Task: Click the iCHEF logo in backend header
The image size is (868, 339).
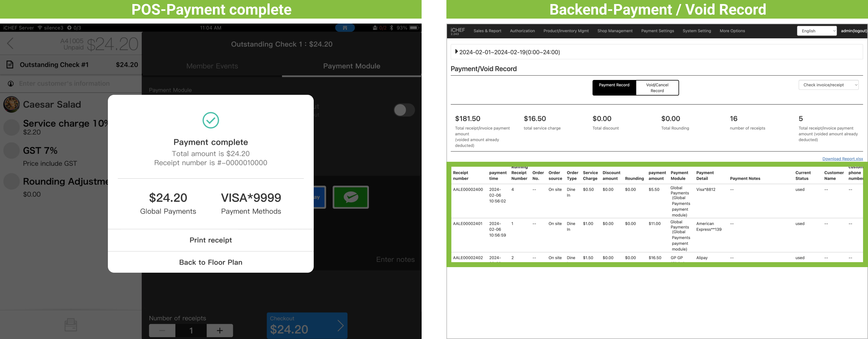Action: point(458,31)
